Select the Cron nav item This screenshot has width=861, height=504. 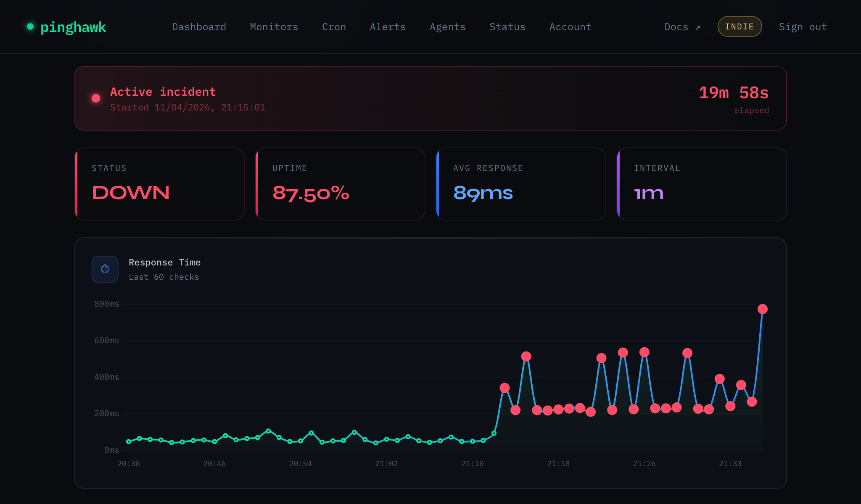pos(334,26)
